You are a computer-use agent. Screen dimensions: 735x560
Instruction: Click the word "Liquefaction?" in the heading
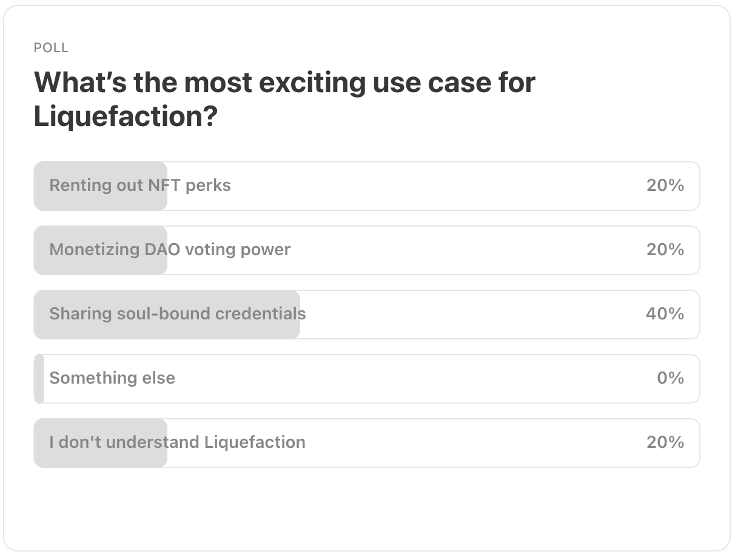(x=125, y=116)
